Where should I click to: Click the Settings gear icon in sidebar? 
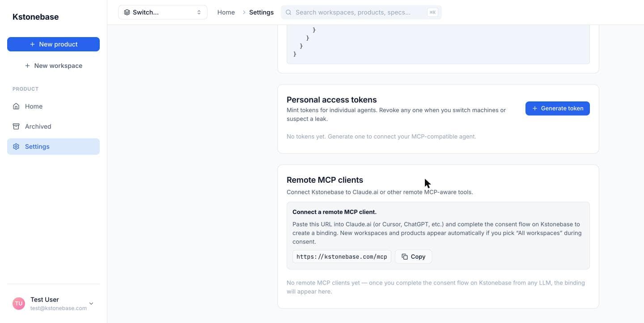point(16,147)
